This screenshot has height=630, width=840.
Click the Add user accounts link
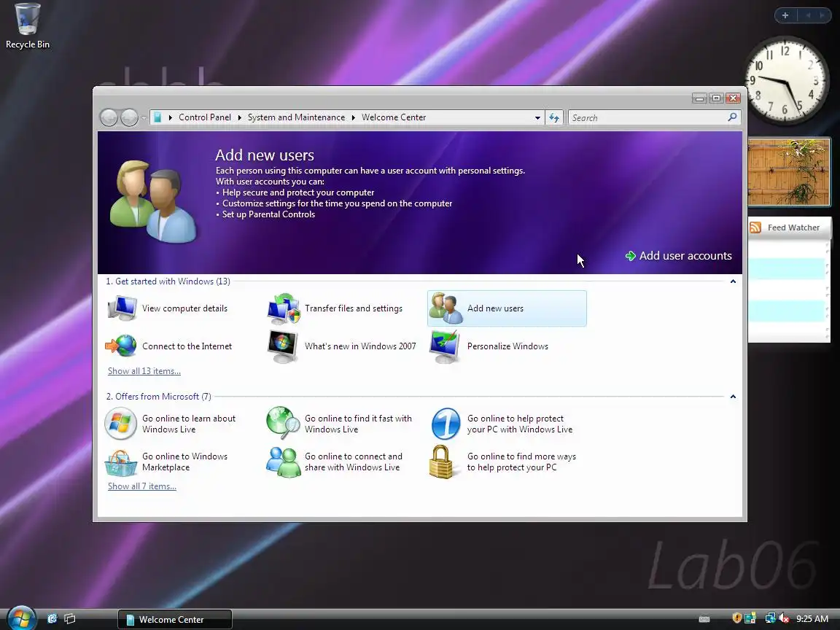click(x=679, y=256)
